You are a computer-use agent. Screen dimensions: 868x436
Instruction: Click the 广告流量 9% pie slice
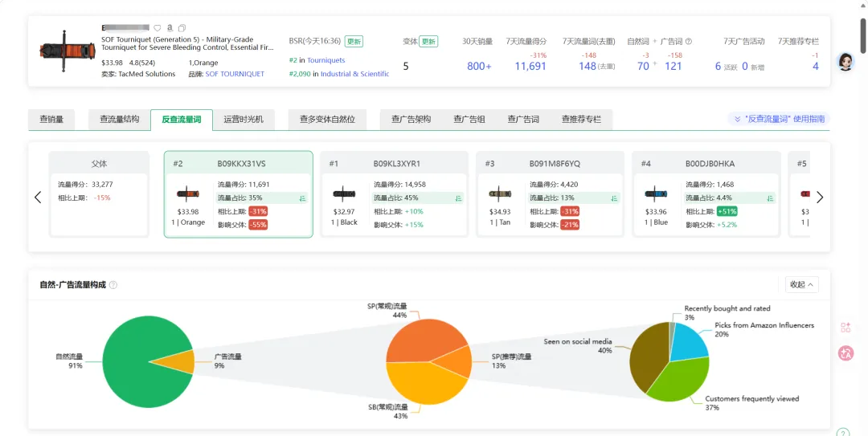tap(178, 362)
